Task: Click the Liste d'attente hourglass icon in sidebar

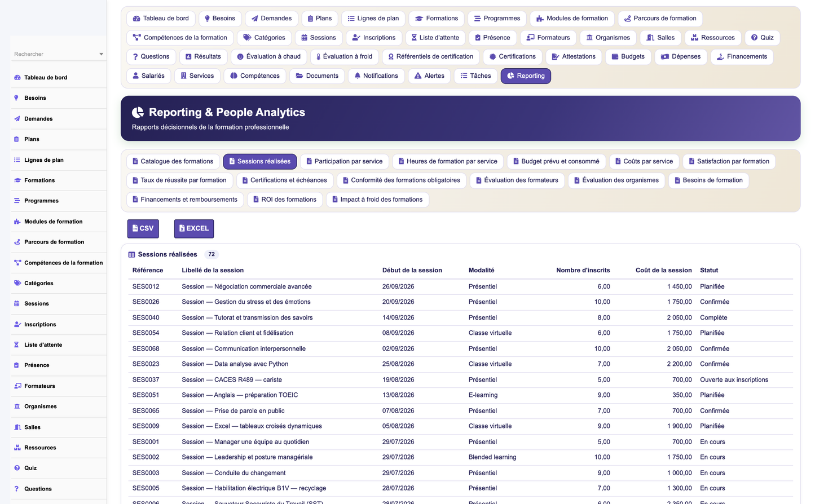Action: [16, 345]
